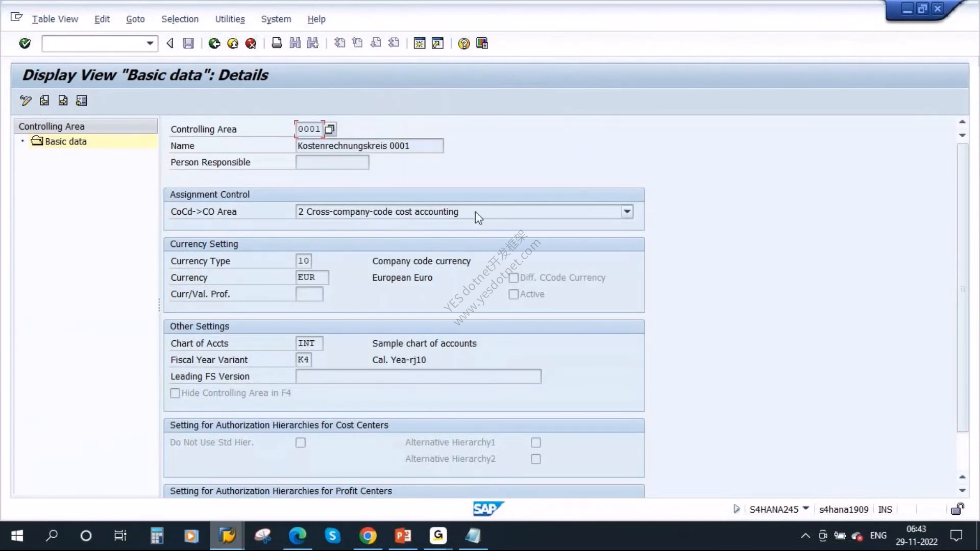The width and height of the screenshot is (980, 551).
Task: Click the Print icon in toolbar
Action: [x=277, y=43]
